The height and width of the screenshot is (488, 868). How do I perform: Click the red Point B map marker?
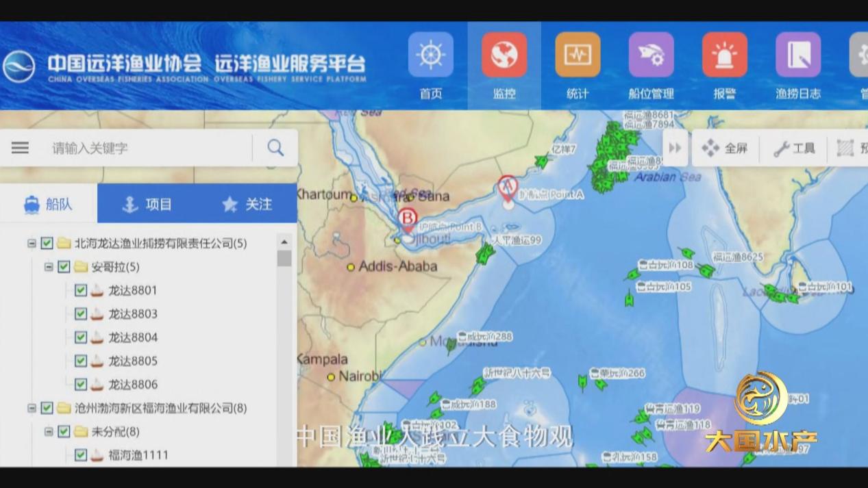[408, 221]
